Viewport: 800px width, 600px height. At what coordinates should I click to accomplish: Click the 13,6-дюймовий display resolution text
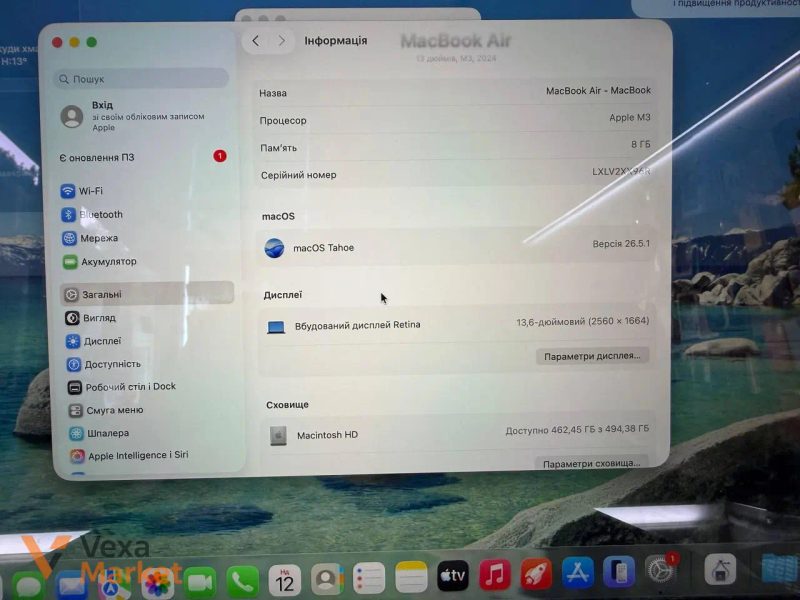point(583,321)
